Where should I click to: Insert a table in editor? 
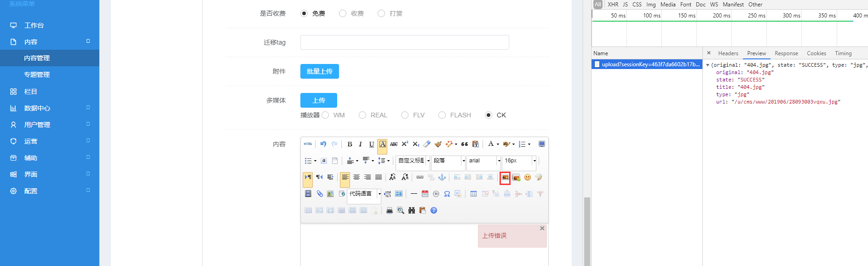point(473,194)
